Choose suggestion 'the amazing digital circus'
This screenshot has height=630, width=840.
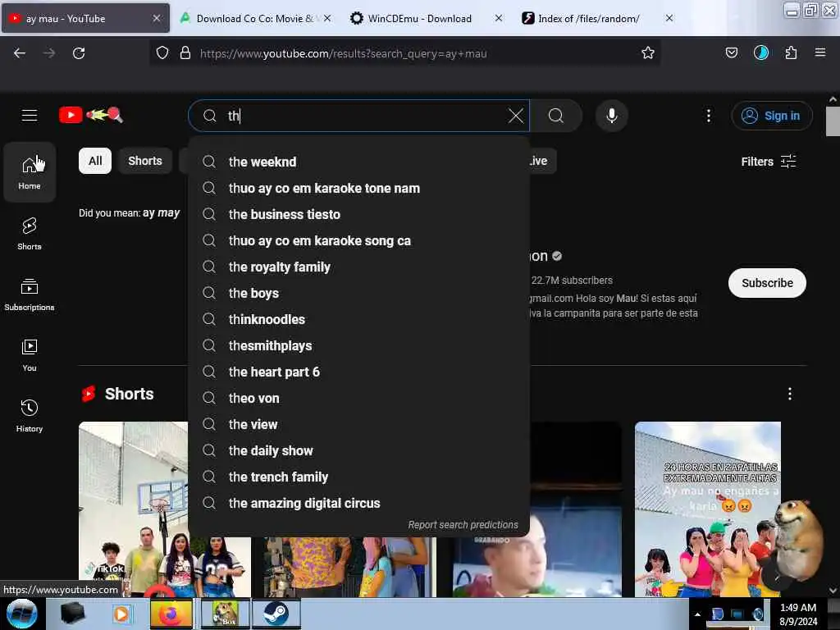point(359,503)
